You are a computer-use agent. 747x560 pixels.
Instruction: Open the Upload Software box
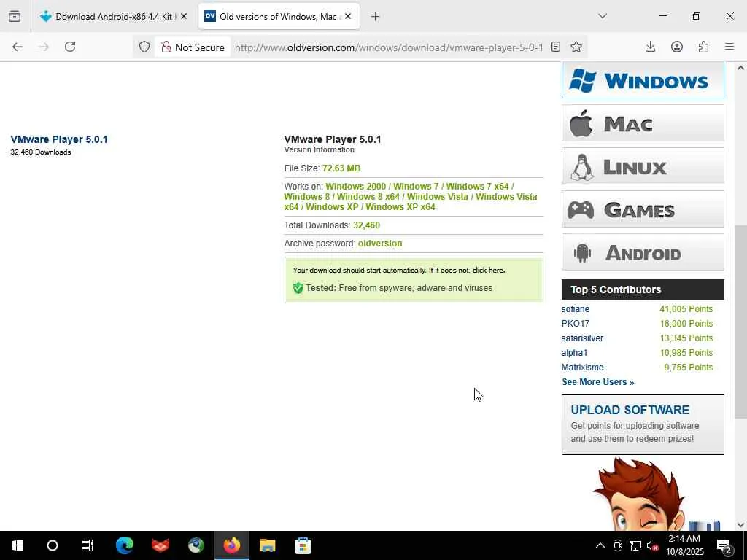point(643,424)
